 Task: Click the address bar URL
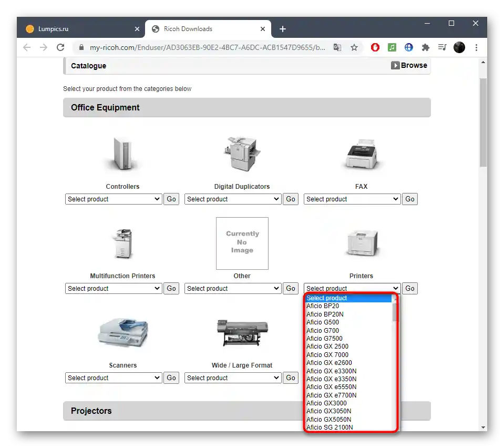coord(207,48)
